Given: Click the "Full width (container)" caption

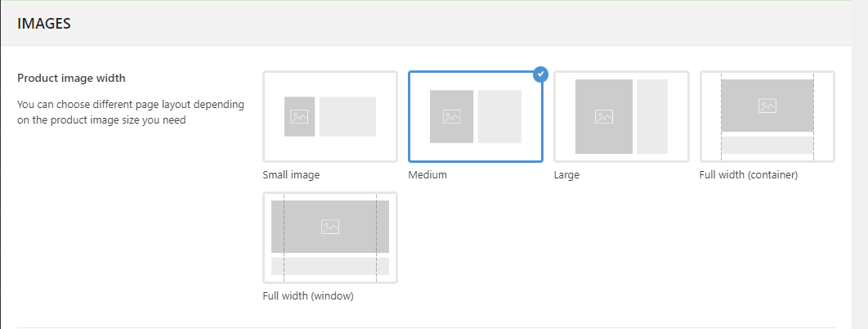Looking at the screenshot, I should tap(749, 175).
